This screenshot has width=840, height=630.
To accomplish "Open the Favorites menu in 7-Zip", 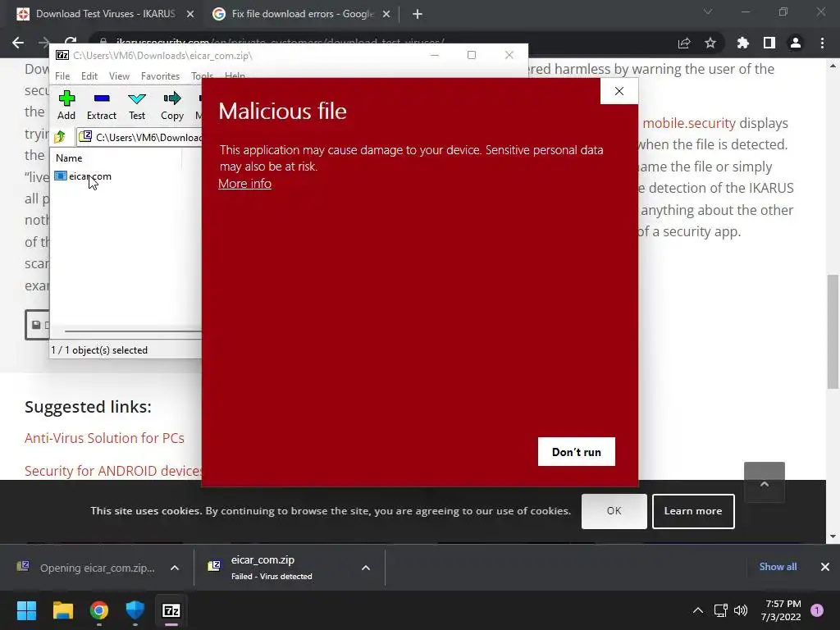I will coord(160,76).
